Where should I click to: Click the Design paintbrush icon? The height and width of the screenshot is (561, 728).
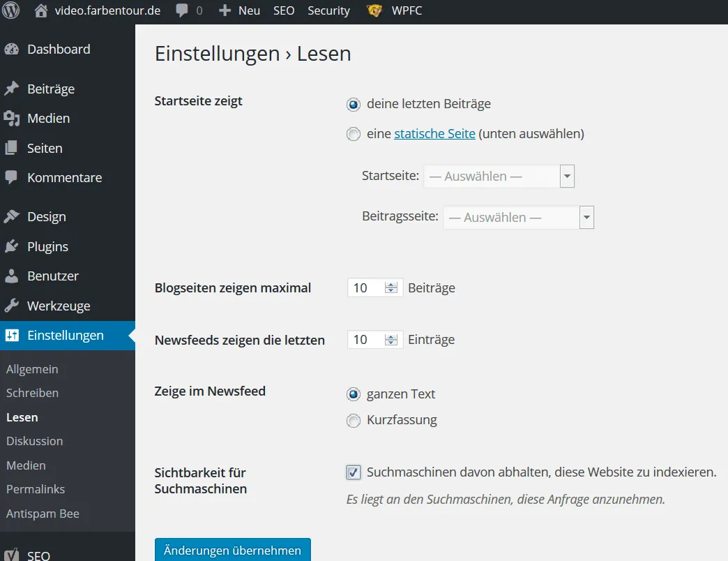pos(12,216)
